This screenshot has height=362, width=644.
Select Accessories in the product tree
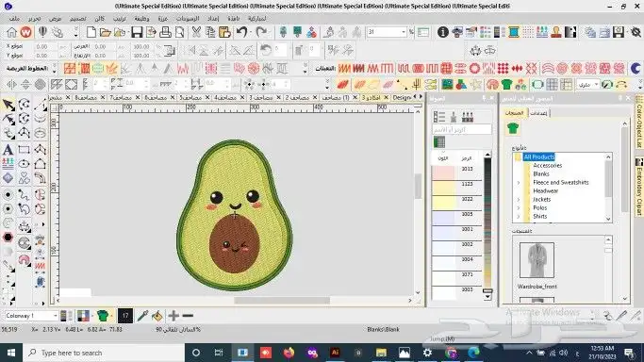click(x=547, y=165)
